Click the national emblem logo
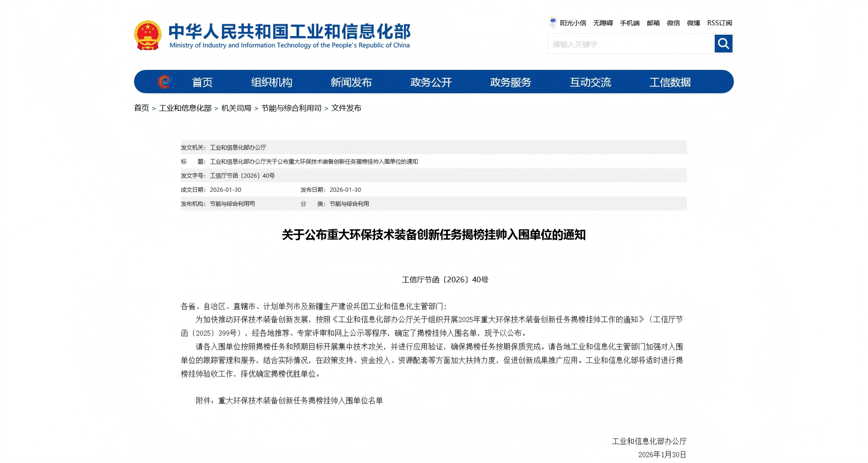Image resolution: width=868 pixels, height=463 pixels. [x=148, y=35]
